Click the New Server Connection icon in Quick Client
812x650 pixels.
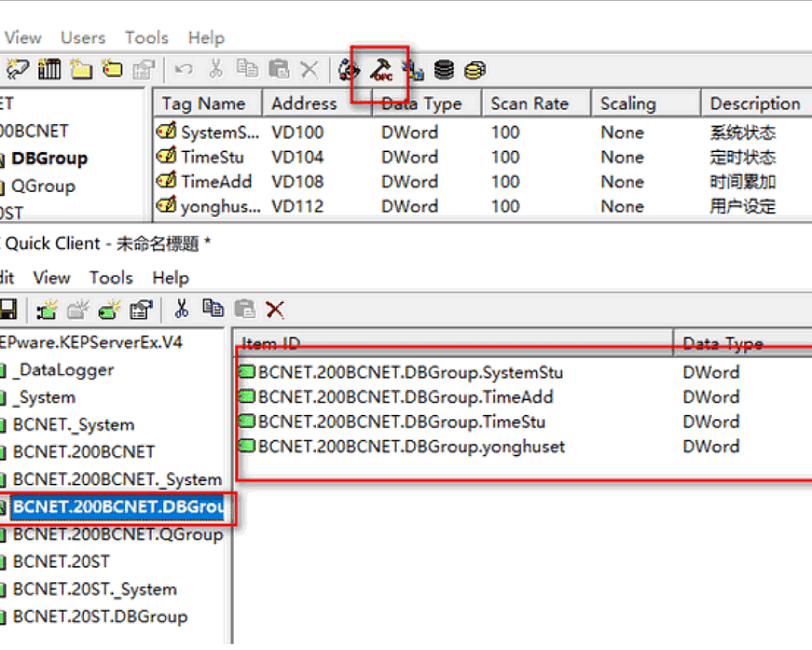pyautogui.click(x=46, y=309)
